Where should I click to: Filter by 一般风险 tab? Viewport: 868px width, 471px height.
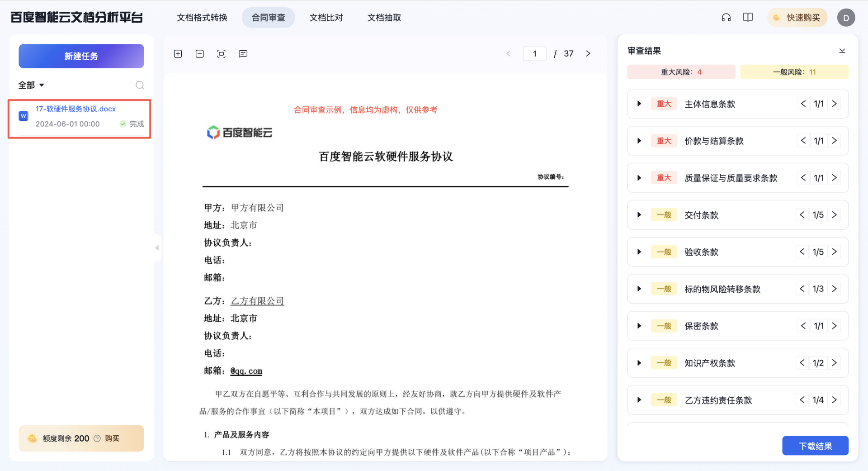(x=794, y=72)
